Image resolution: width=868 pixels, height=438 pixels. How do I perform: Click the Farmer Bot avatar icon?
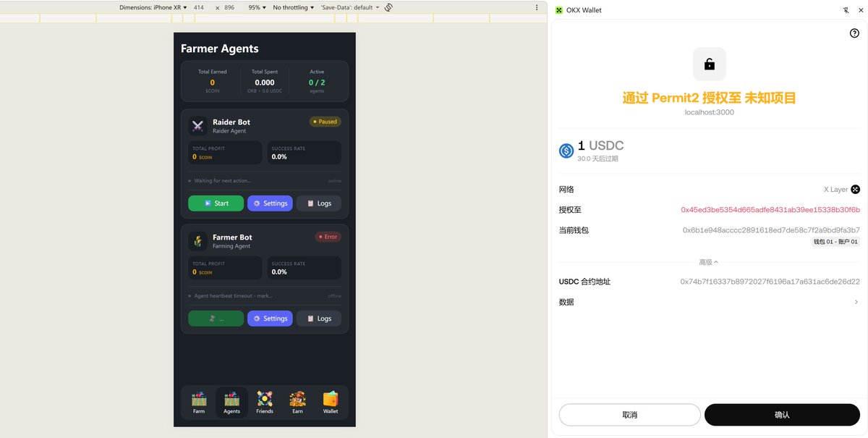pos(197,241)
